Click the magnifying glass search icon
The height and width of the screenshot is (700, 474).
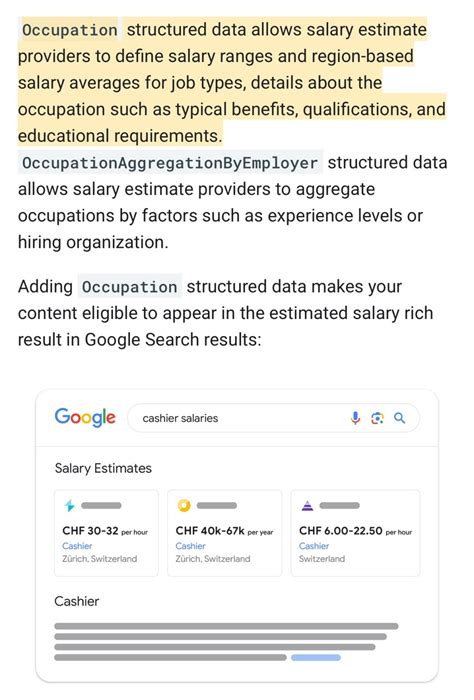pyautogui.click(x=399, y=418)
